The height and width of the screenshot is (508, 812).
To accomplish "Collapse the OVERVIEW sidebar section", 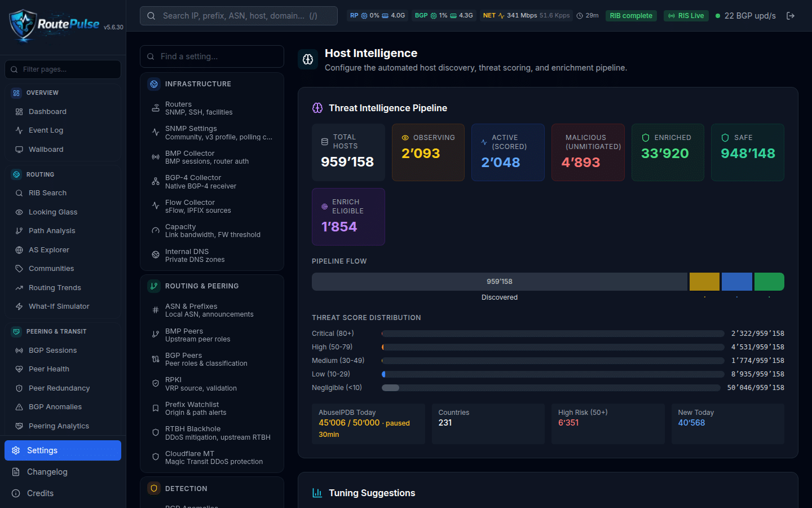I will point(63,93).
